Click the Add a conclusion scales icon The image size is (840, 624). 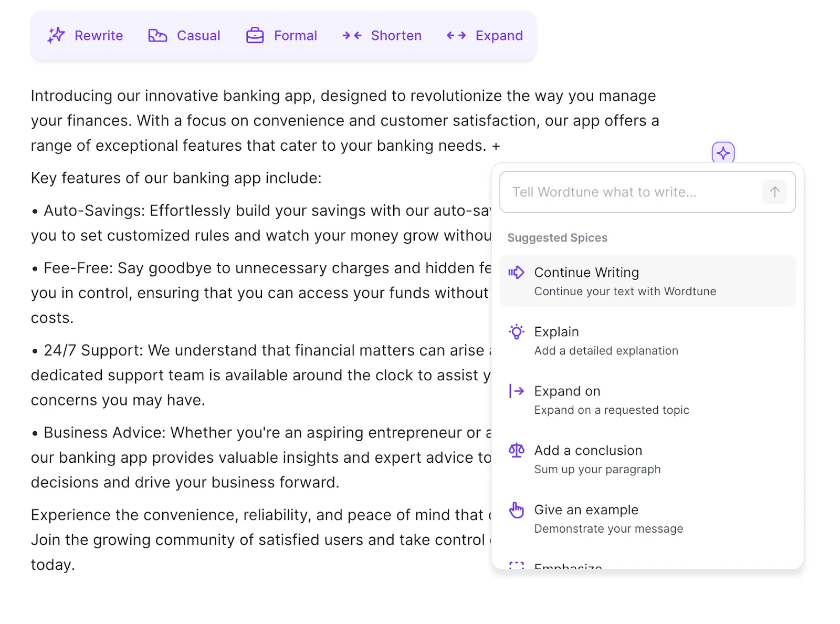(x=517, y=450)
